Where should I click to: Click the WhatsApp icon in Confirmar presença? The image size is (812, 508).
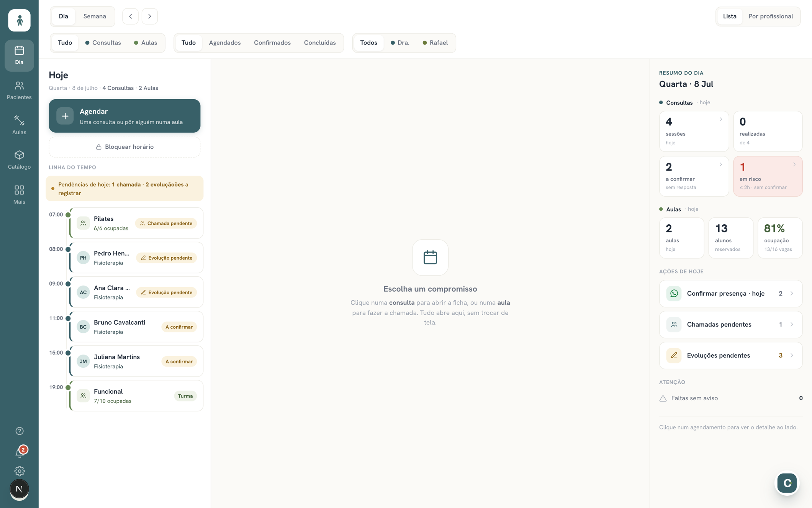(674, 294)
